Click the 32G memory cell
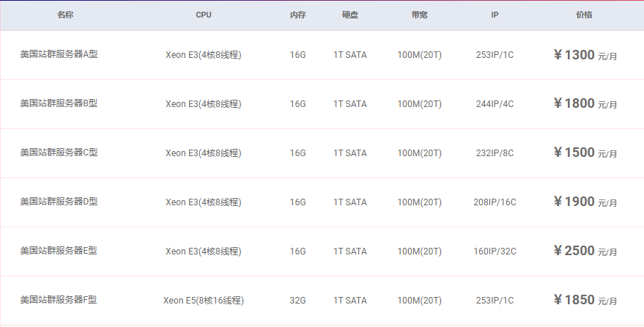The width and height of the screenshot is (644, 327). pyautogui.click(x=297, y=301)
